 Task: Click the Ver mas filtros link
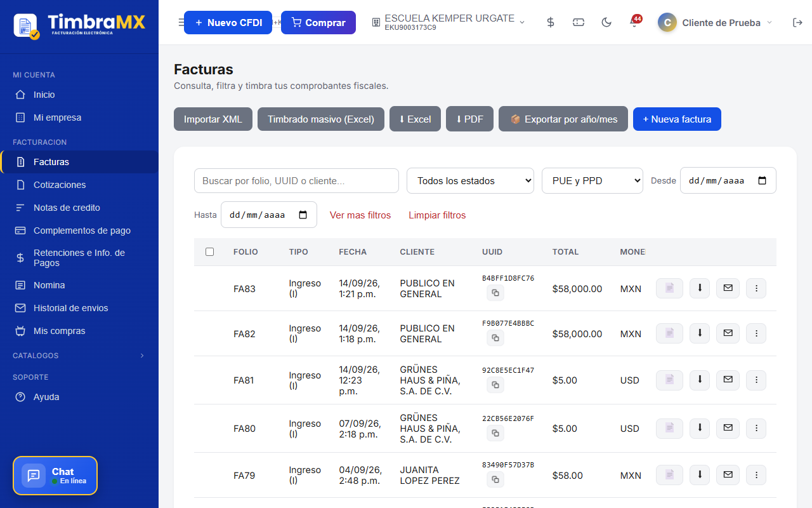click(x=360, y=215)
